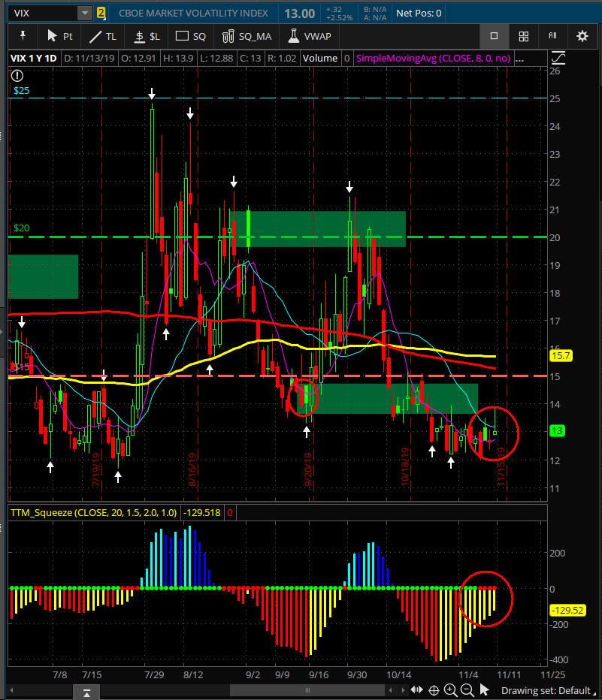This screenshot has height=700, width=602.
Task: Pick the SQ rectangle drawing tool
Action: coord(191,35)
